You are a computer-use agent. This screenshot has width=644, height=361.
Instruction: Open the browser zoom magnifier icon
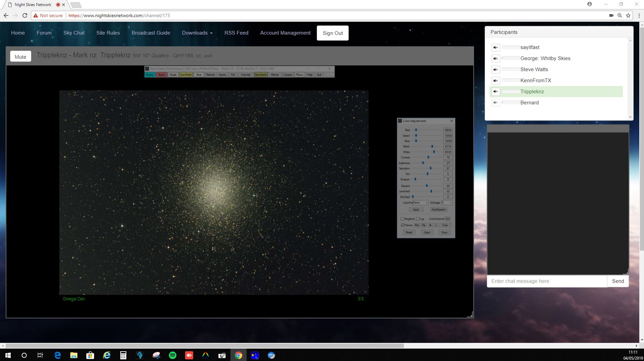tap(620, 15)
